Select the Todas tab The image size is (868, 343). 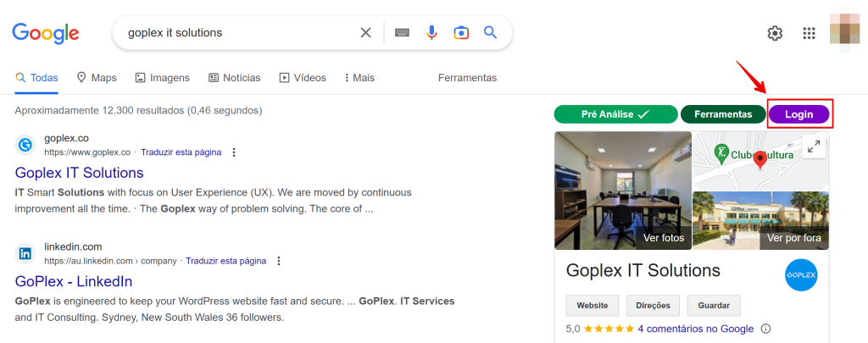tap(36, 78)
